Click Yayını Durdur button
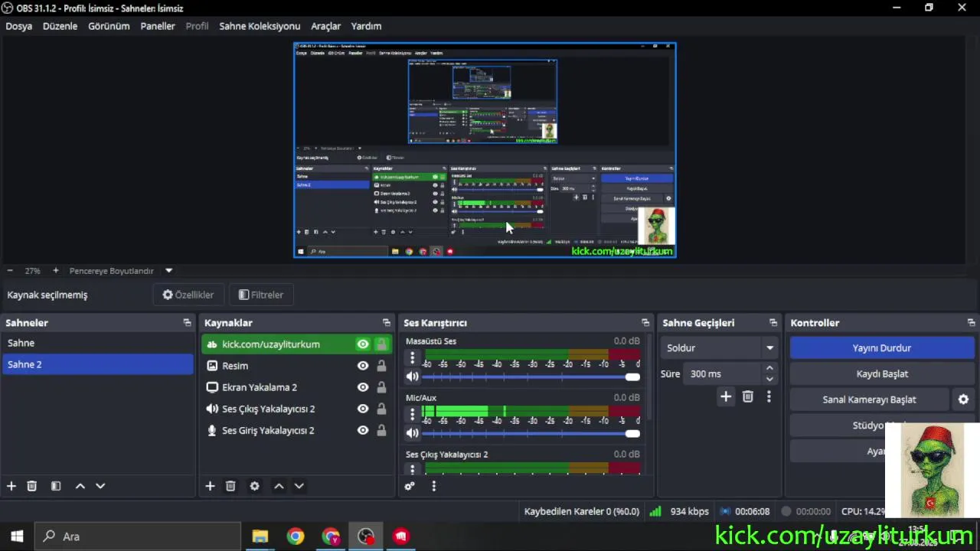Viewport: 980px width, 551px height. click(x=882, y=348)
